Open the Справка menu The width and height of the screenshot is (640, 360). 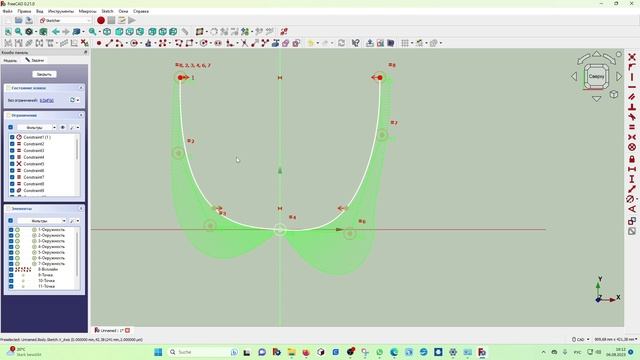[141, 11]
